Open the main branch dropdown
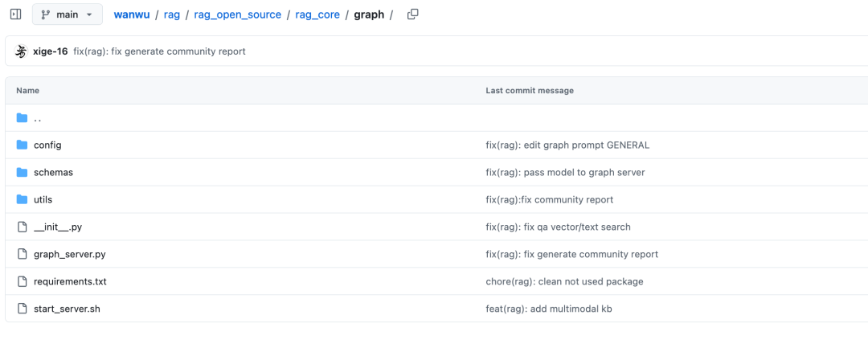The width and height of the screenshot is (868, 352). (68, 14)
